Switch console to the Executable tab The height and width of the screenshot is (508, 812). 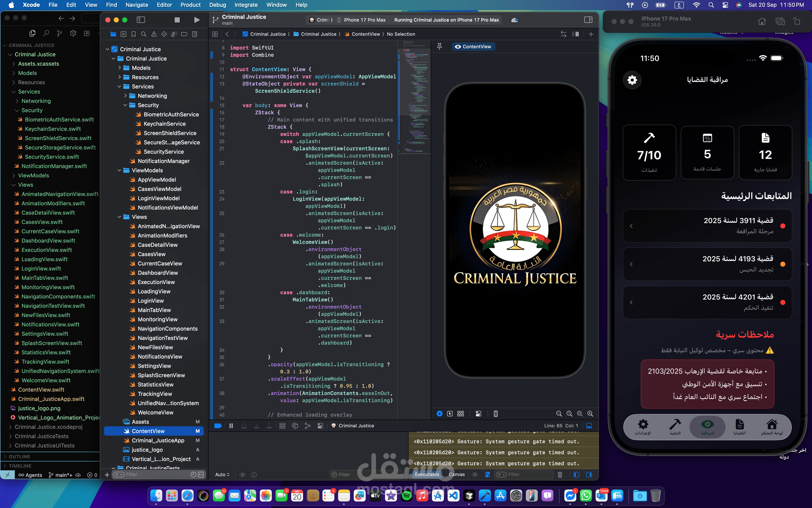(x=427, y=474)
